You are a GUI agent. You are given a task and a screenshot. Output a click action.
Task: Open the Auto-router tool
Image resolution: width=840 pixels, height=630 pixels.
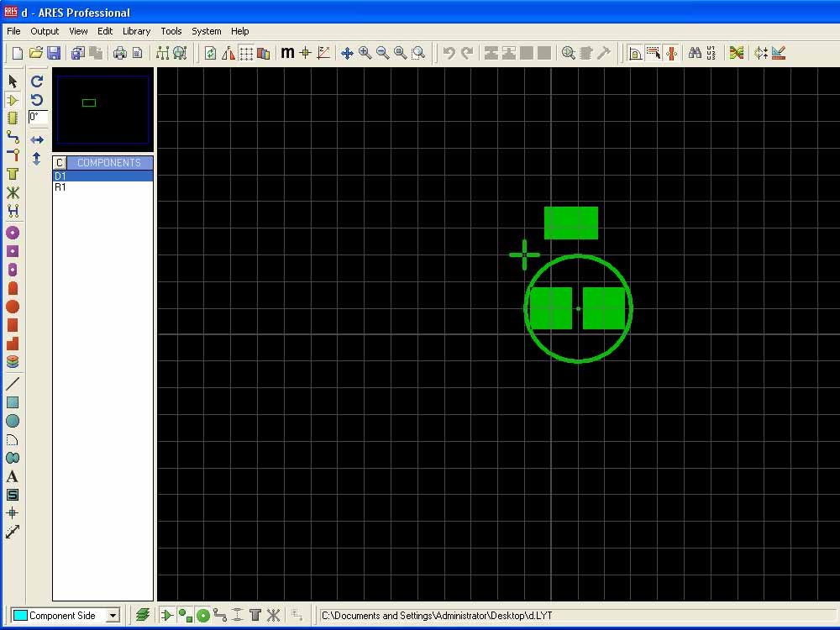737,53
